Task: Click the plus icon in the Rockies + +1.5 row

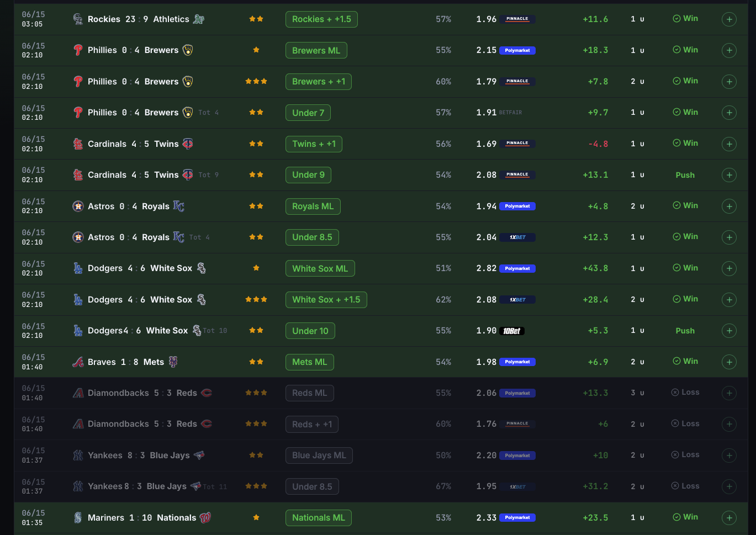Action: pyautogui.click(x=729, y=19)
